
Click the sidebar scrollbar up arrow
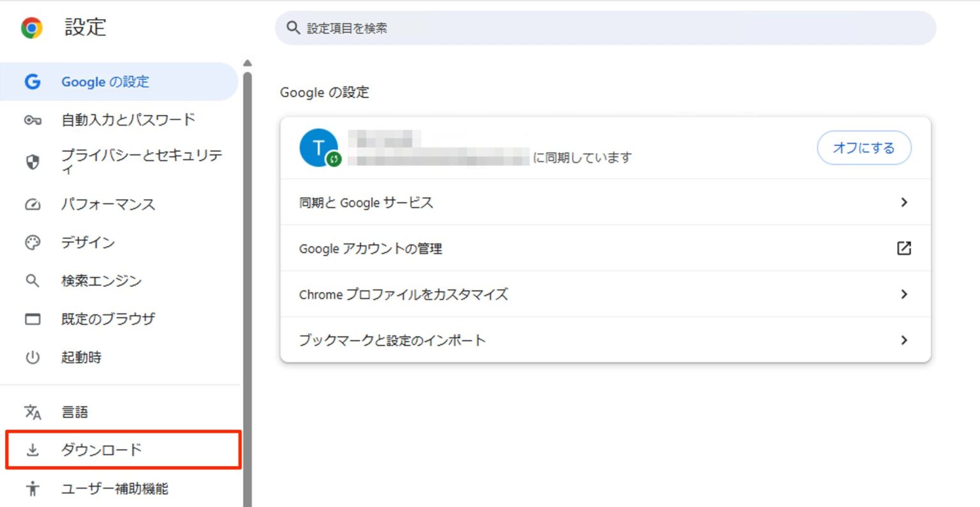tap(247, 62)
